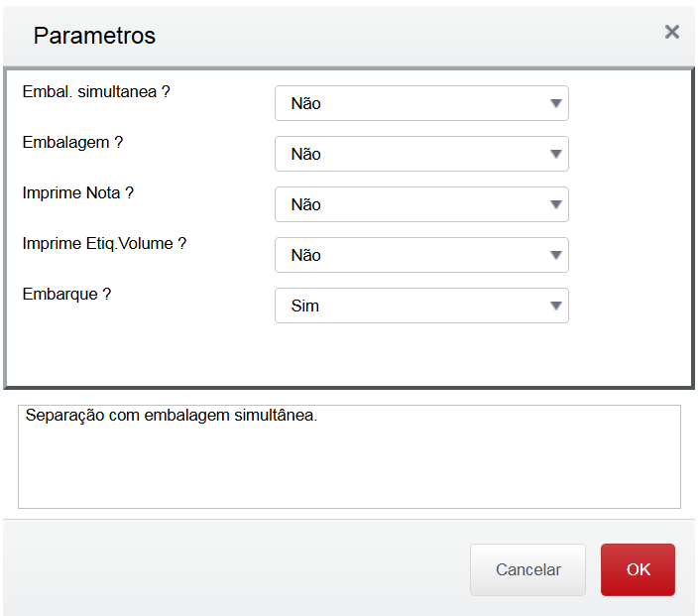Open the Embalagem dropdown

(421, 154)
